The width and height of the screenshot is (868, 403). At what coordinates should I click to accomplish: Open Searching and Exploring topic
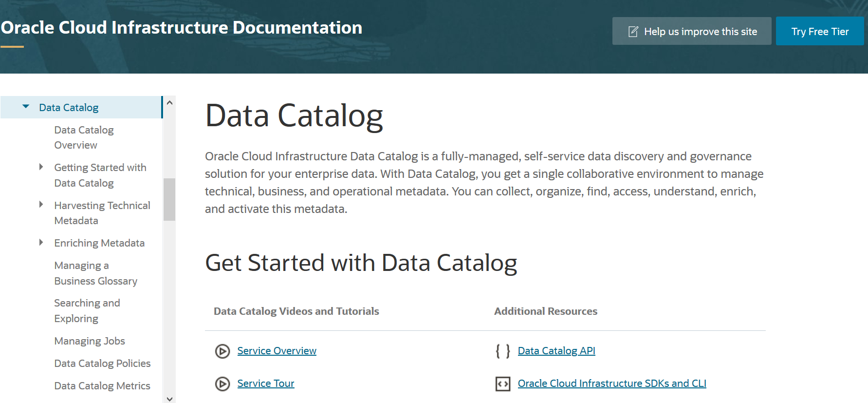pos(87,310)
